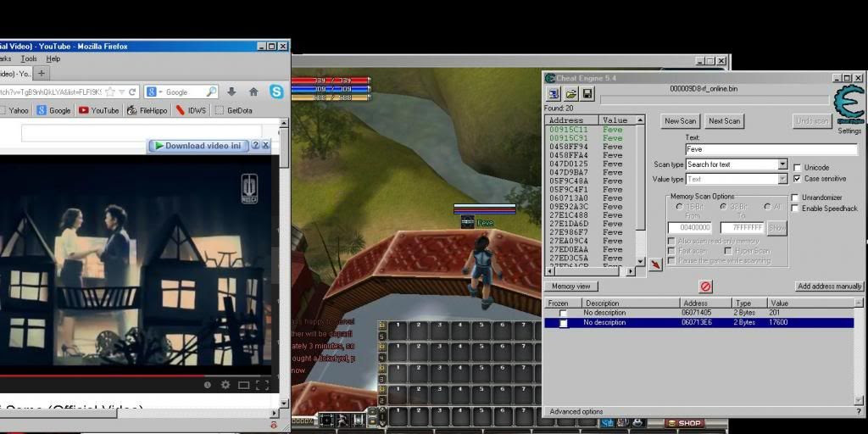Click the red arrow to copy selected addresses
Viewport: 868px width, 434px height.
click(655, 264)
